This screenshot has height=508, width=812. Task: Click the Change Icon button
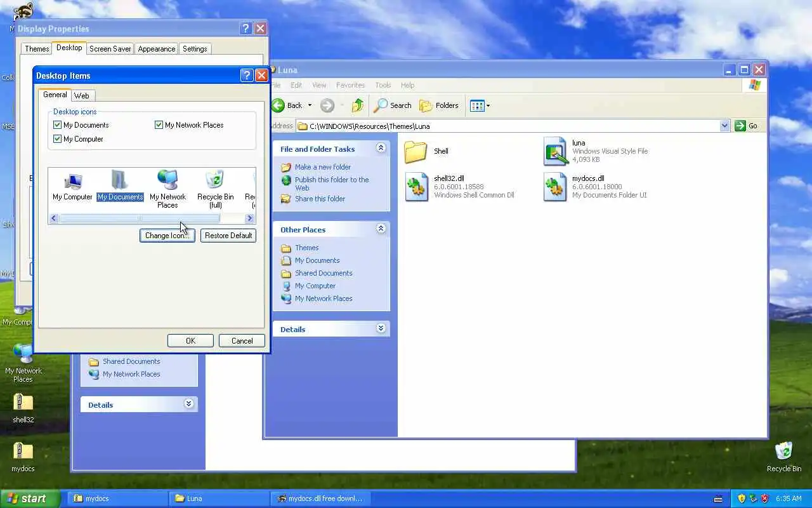click(x=167, y=236)
